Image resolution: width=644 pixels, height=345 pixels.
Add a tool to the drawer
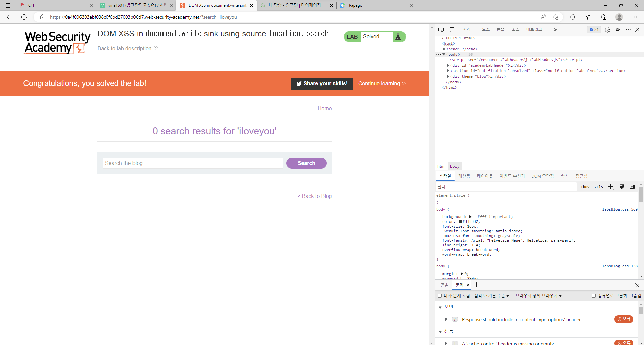click(476, 285)
